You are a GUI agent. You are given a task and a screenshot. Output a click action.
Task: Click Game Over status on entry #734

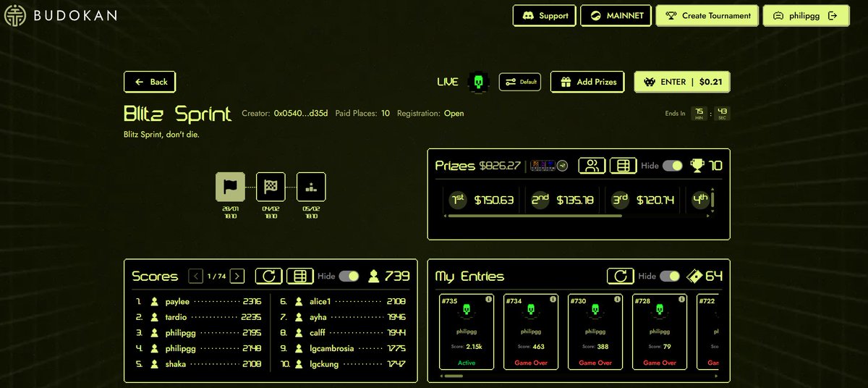531,362
